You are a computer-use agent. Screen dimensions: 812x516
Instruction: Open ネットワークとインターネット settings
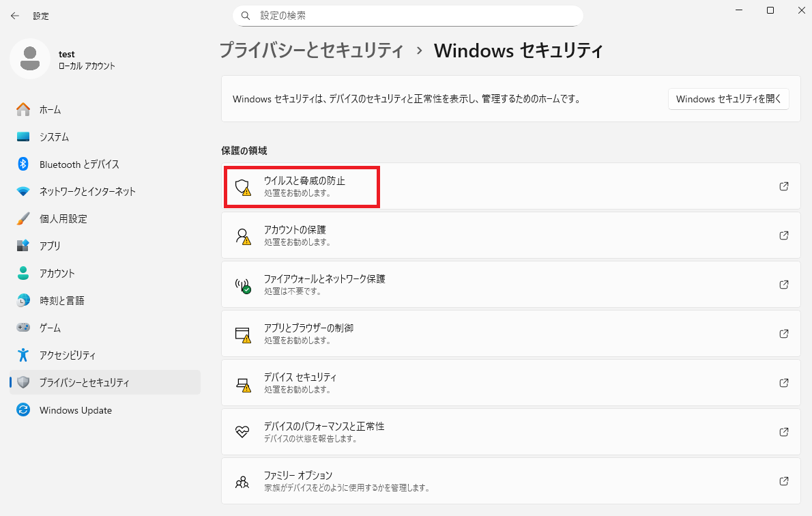[x=105, y=191]
